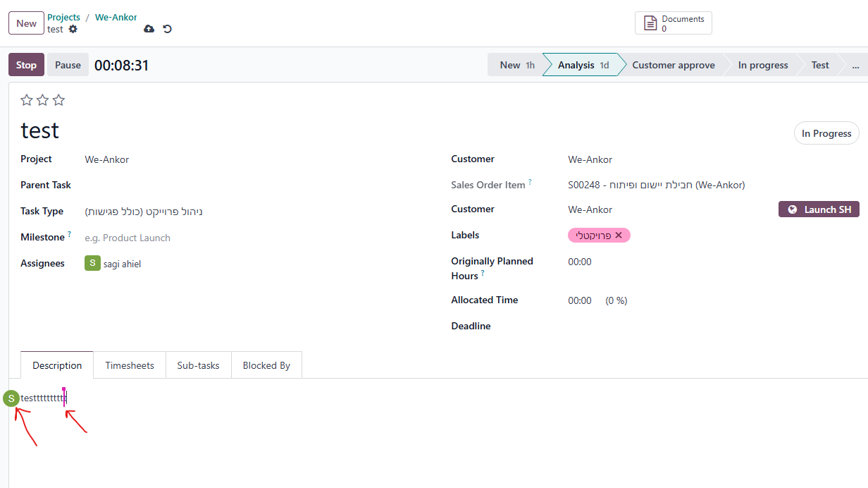Screen dimensions: 868x488
Task: Move task to Customer approve stage
Action: [673, 65]
